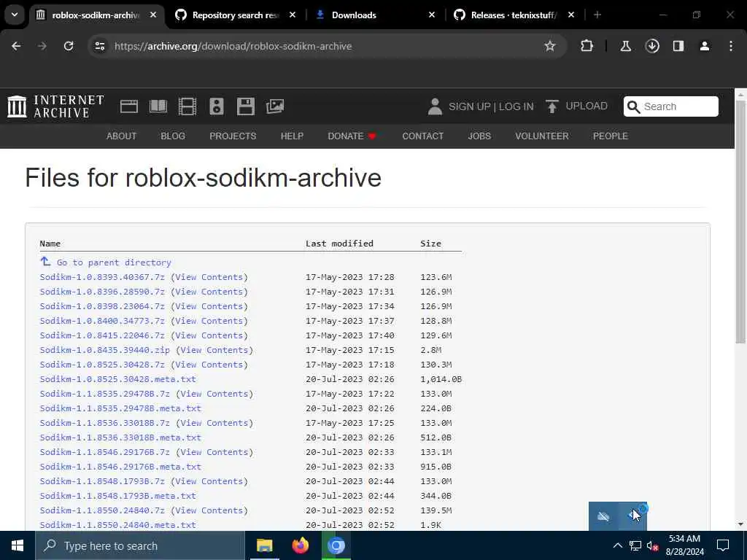Click the clock showing 5:34 AM
This screenshot has height=560, width=747.
pyautogui.click(x=684, y=539)
